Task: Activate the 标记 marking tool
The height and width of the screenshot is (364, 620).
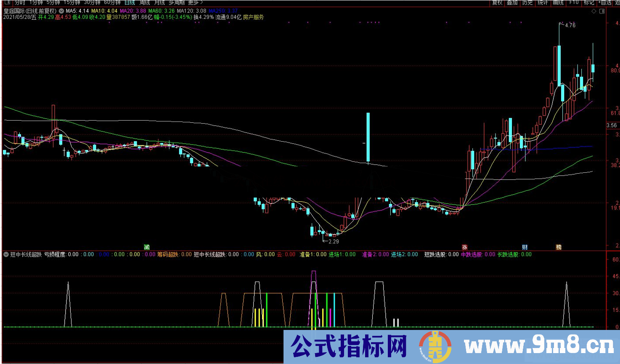Action: (588, 2)
